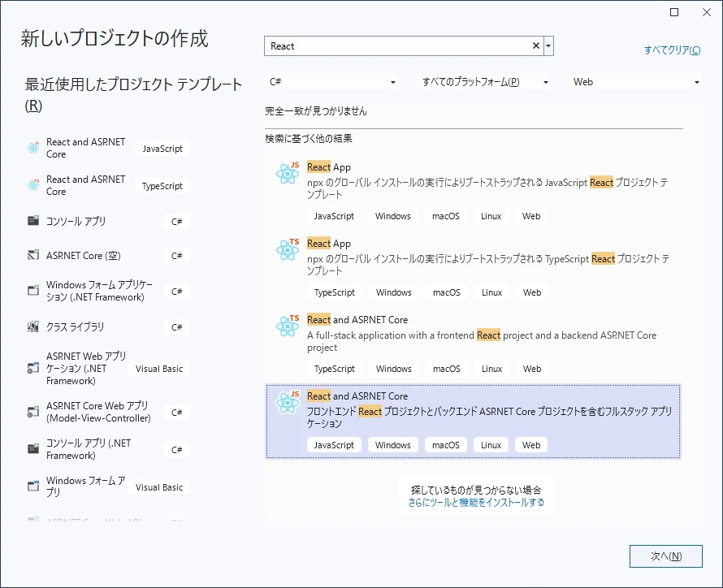Click ASP.NET Core Web アプリ MVC icon
Viewport: 723px width, 588px height.
(33, 412)
